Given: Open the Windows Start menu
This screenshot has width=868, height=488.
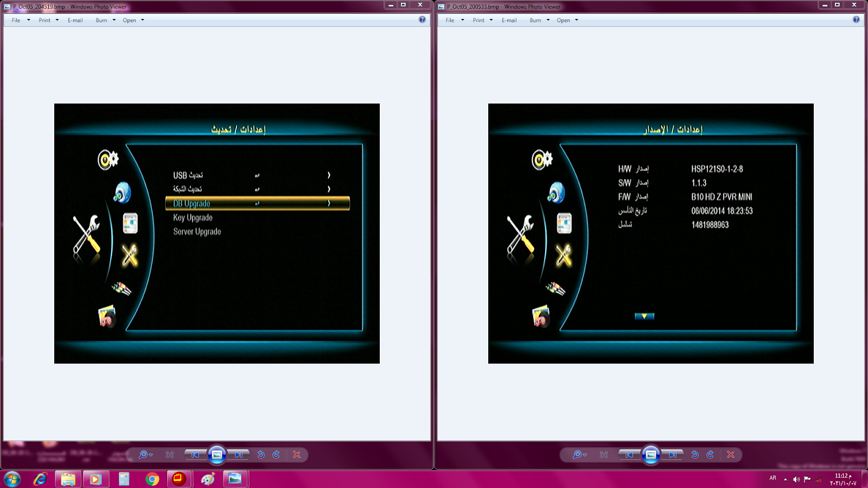Looking at the screenshot, I should pos(12,479).
